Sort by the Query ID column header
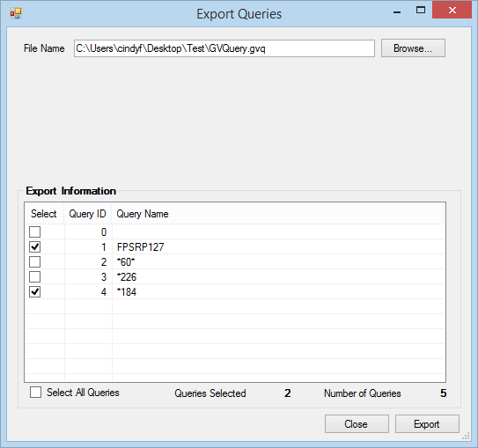This screenshot has height=448, width=478. 88,214
